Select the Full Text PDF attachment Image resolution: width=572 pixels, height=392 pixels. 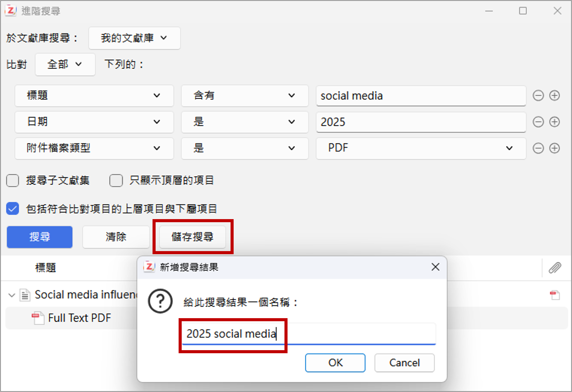79,318
